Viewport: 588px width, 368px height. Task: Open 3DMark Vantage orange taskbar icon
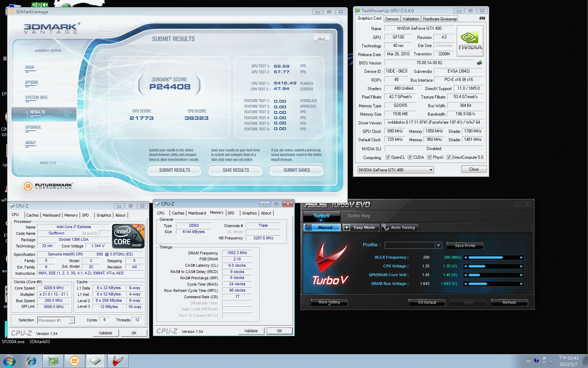pyautogui.click(x=74, y=361)
